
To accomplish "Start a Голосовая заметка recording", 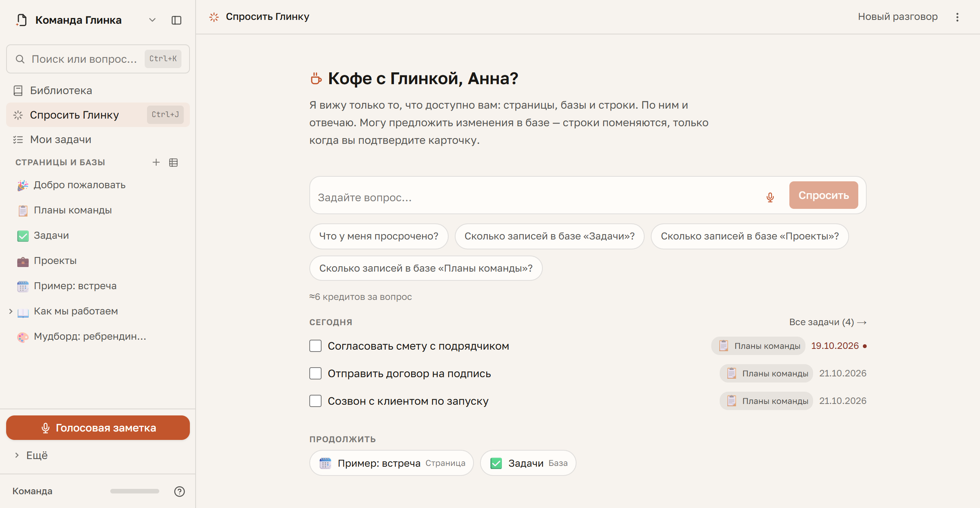I will (98, 428).
